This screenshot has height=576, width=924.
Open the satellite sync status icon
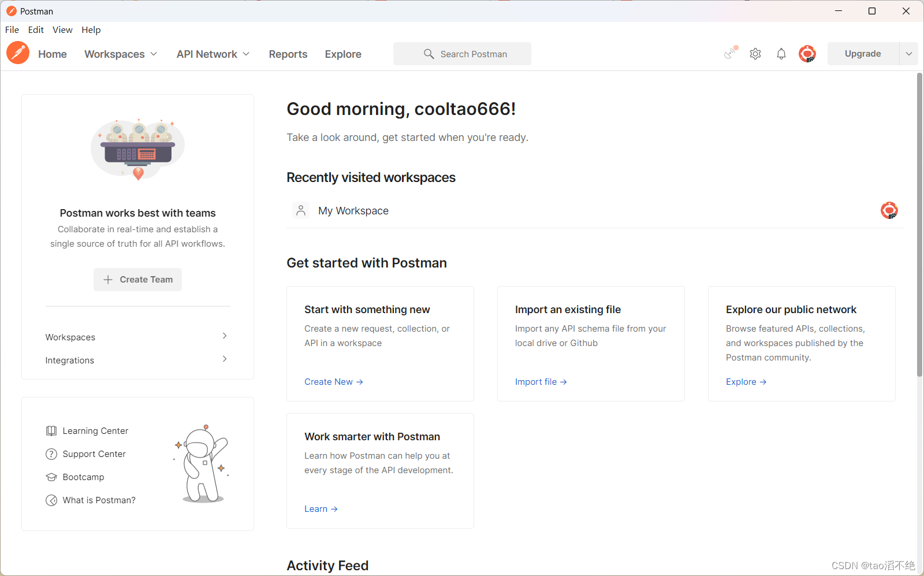[x=731, y=53]
